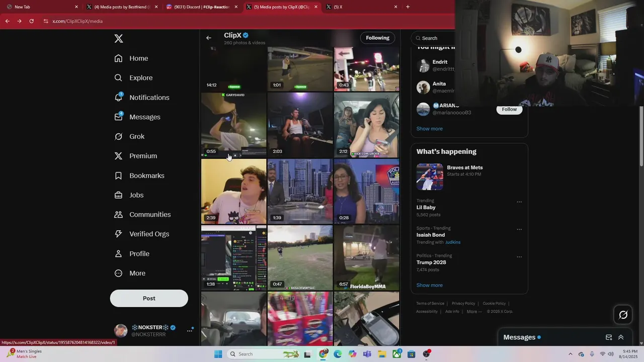The image size is (644, 362).
Task: Click the Windows Start button
Action: point(218,354)
